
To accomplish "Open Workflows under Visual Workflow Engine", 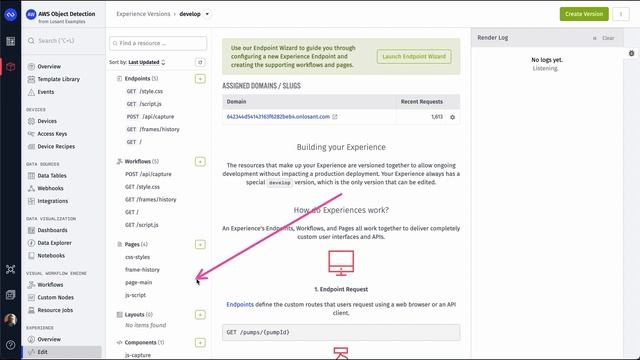I will (50, 284).
